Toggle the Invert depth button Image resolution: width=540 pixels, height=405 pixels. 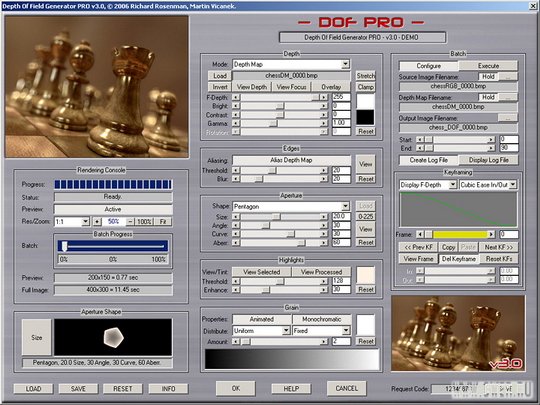coord(219,87)
